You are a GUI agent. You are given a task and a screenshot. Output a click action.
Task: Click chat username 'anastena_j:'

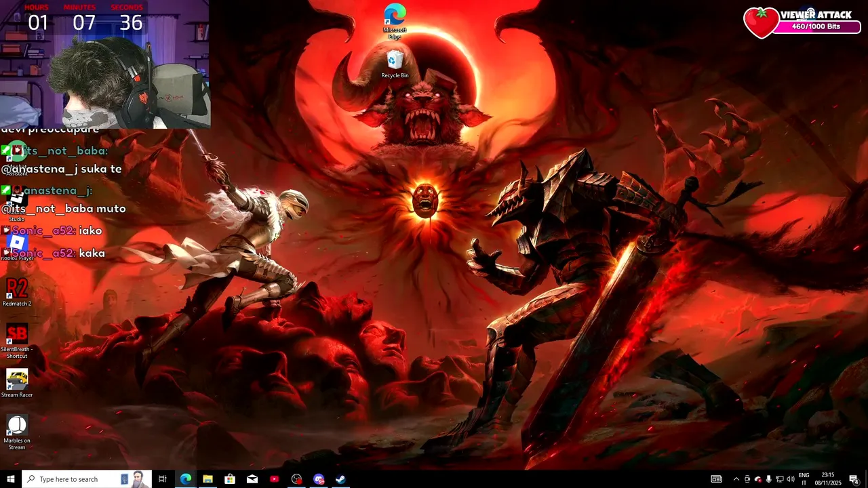(58, 191)
